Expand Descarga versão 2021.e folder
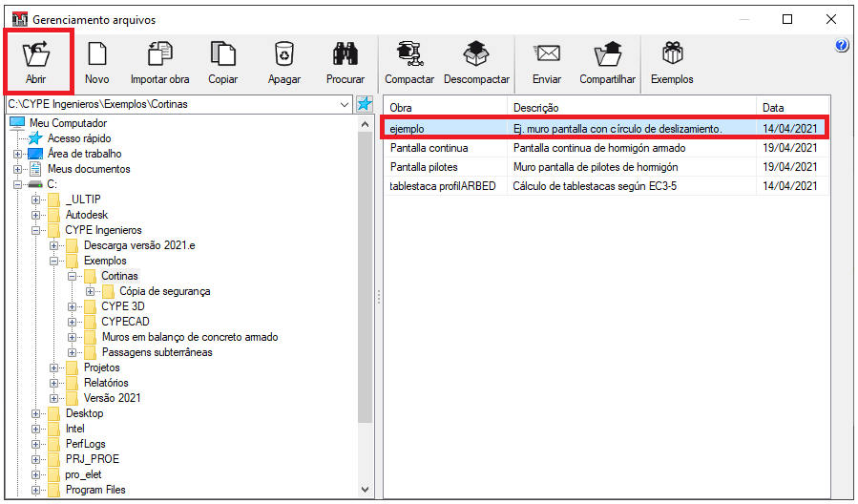The image size is (858, 504). 53,245
